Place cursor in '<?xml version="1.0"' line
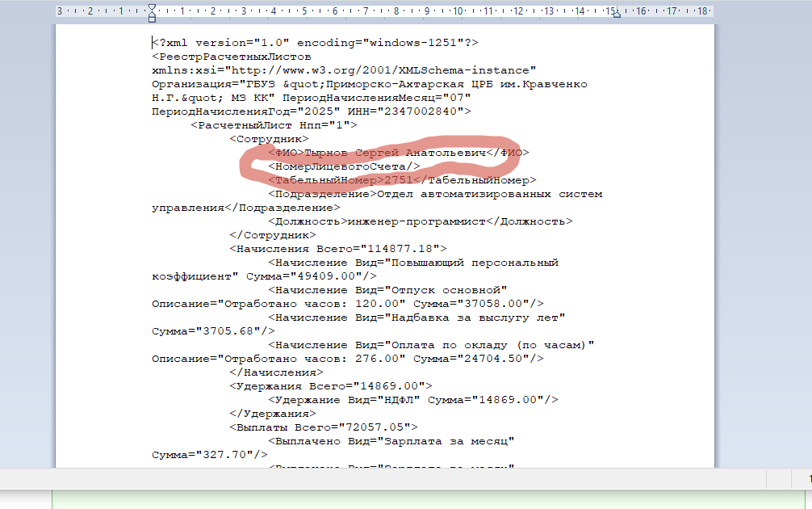Viewport: 812px width, 509px height. [x=315, y=43]
